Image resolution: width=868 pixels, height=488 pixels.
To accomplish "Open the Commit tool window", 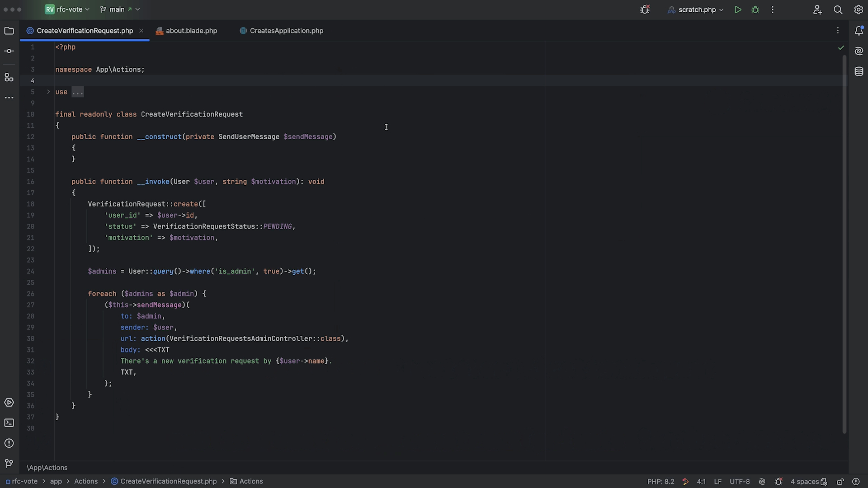I will coord(9,51).
